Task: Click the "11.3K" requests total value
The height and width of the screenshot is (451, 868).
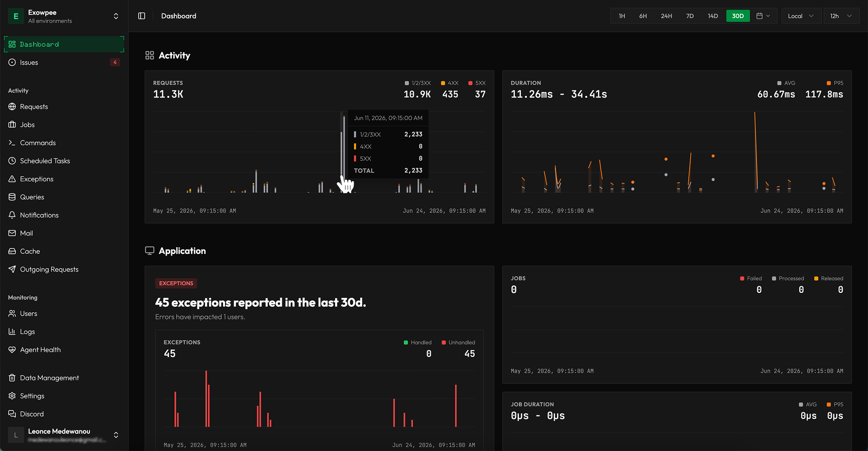Action: point(168,94)
